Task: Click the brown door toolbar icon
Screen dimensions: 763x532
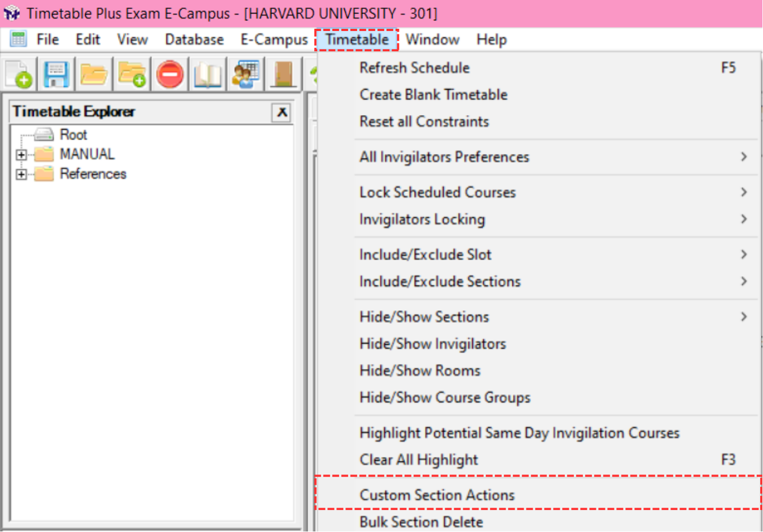Action: (283, 74)
